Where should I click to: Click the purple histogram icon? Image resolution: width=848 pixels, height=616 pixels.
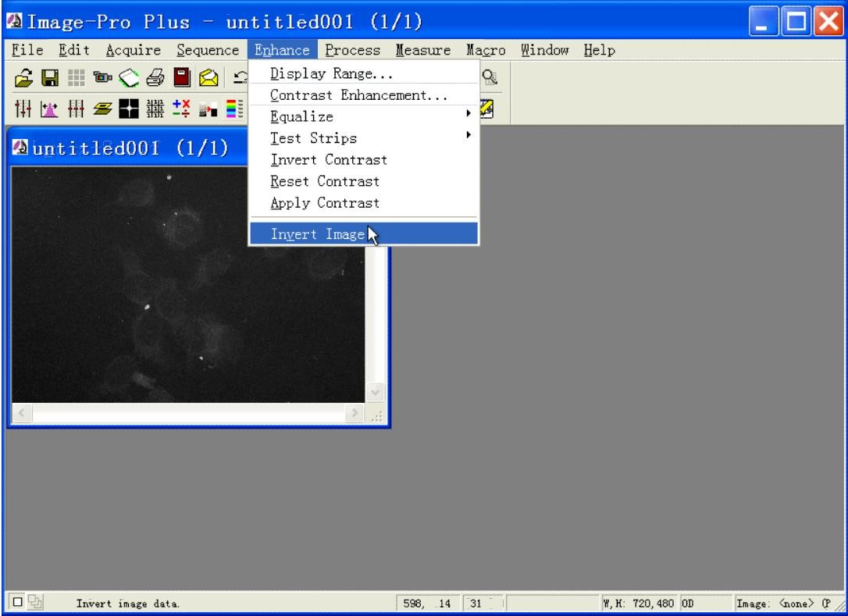click(49, 109)
